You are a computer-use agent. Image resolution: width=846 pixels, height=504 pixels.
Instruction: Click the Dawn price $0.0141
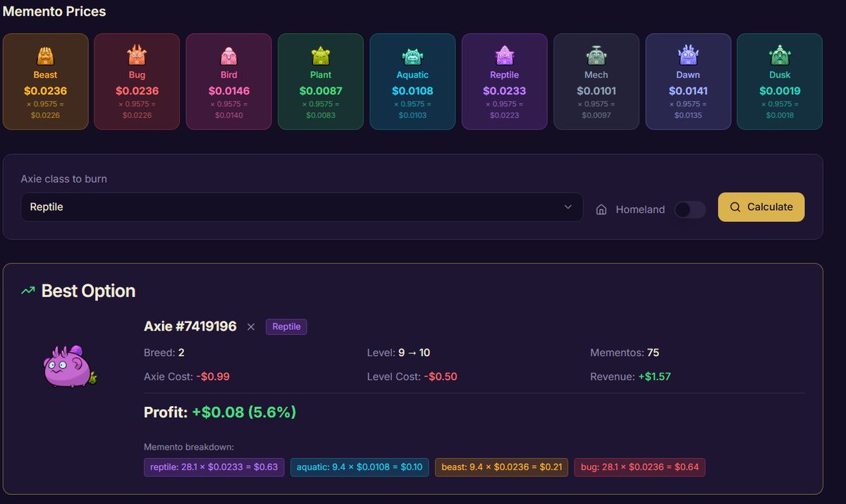point(688,90)
